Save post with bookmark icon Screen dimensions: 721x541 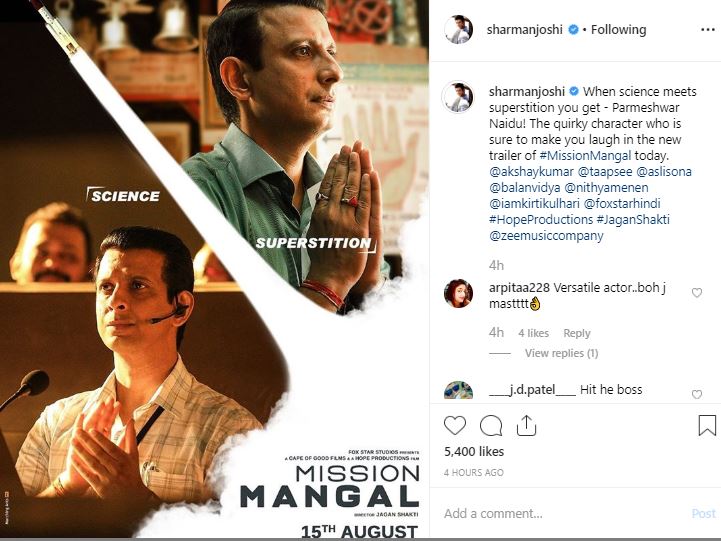pos(706,425)
